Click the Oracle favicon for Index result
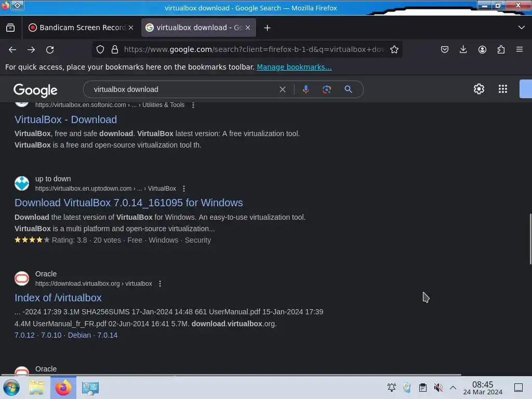The width and height of the screenshot is (532, 399). 22,278
